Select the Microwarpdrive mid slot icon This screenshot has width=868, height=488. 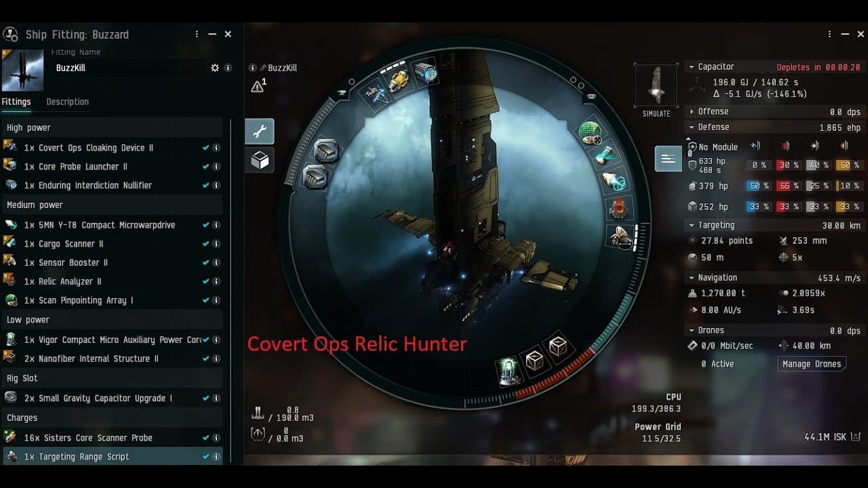614,181
